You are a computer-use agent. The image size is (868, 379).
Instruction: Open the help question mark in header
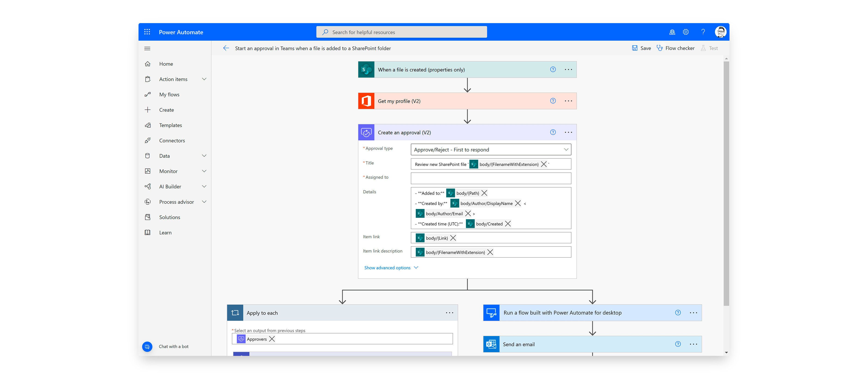703,32
